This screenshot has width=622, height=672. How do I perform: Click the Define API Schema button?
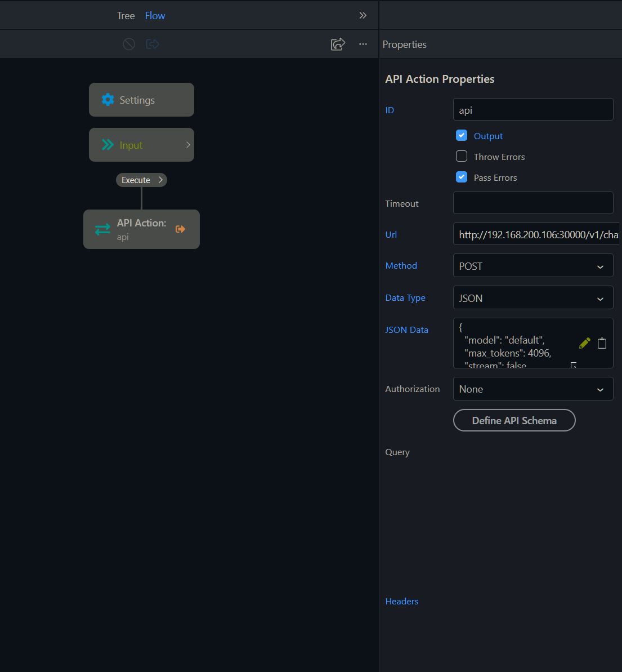coord(514,420)
